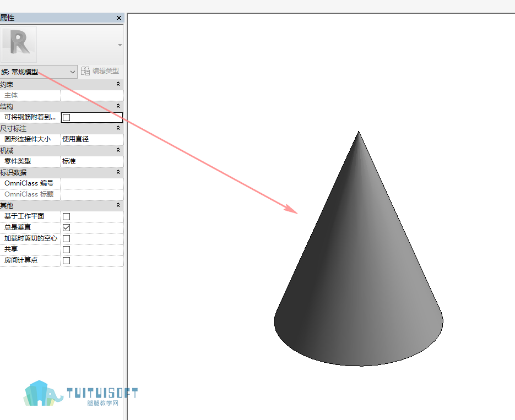Collapse the 尺寸标注 section

point(118,128)
